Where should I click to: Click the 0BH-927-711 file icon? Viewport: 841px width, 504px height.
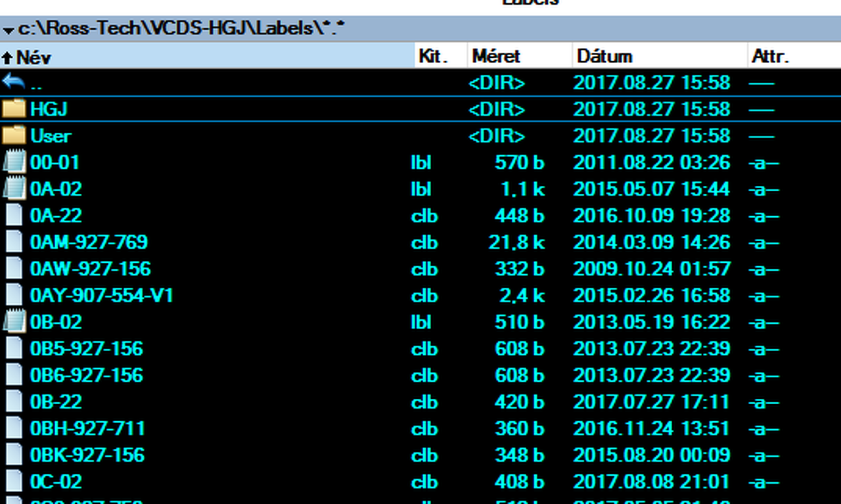coord(14,428)
